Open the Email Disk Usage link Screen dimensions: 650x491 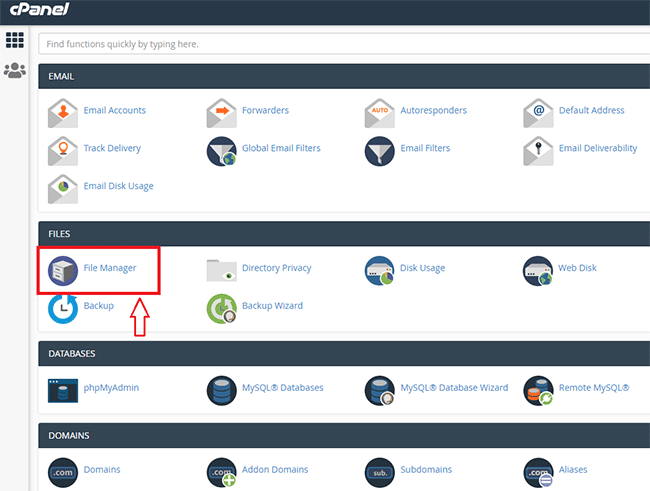click(118, 186)
